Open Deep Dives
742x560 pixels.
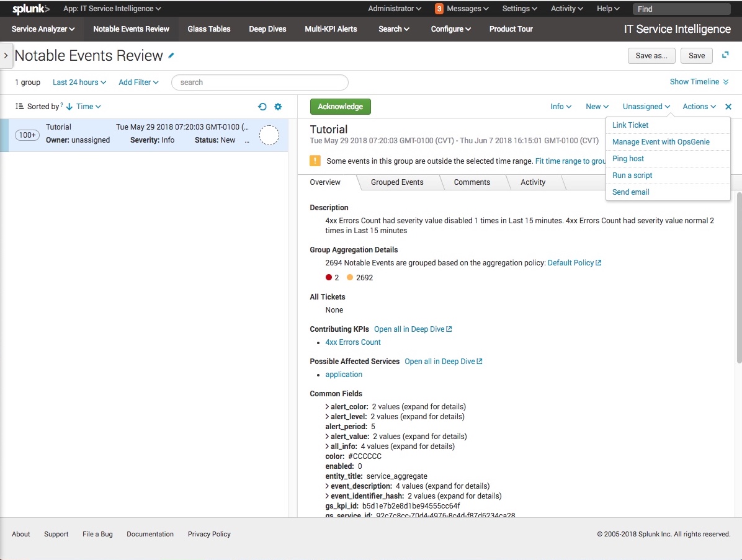click(x=267, y=29)
